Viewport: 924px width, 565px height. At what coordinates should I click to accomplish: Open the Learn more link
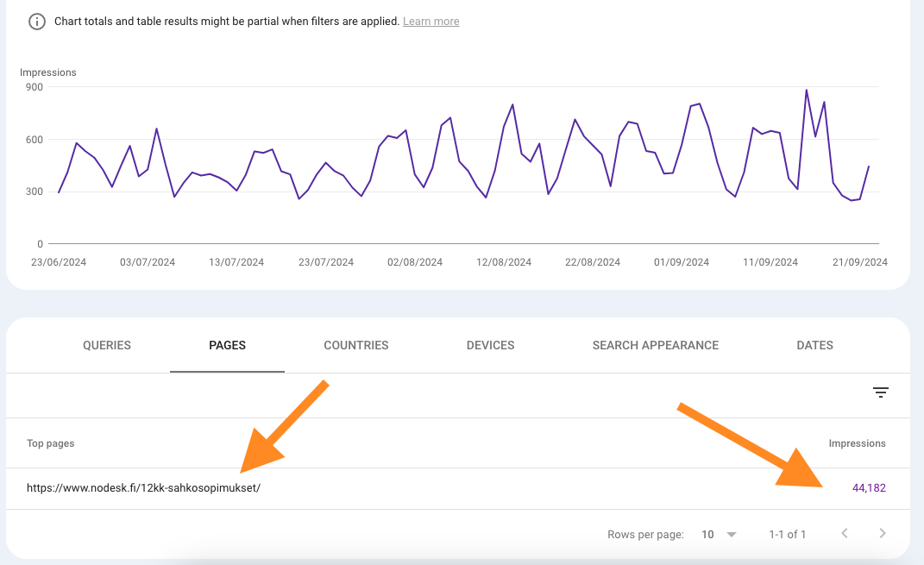point(431,22)
